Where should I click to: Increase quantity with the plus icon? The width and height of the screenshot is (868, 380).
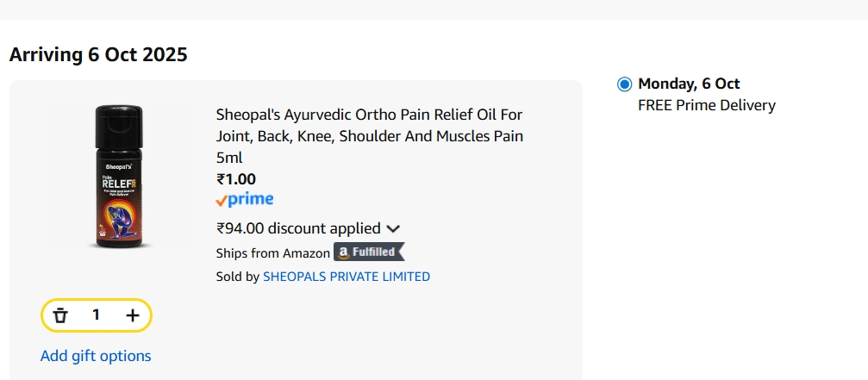tap(132, 315)
